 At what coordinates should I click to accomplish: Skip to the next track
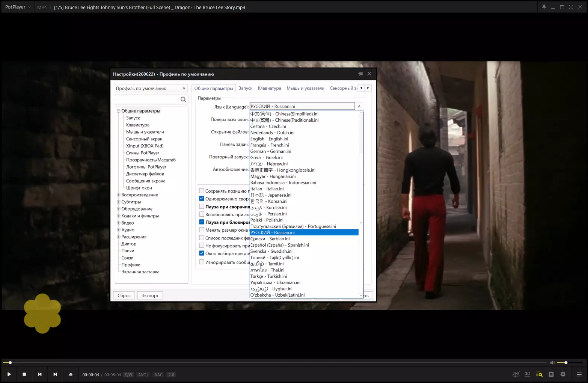(55, 374)
